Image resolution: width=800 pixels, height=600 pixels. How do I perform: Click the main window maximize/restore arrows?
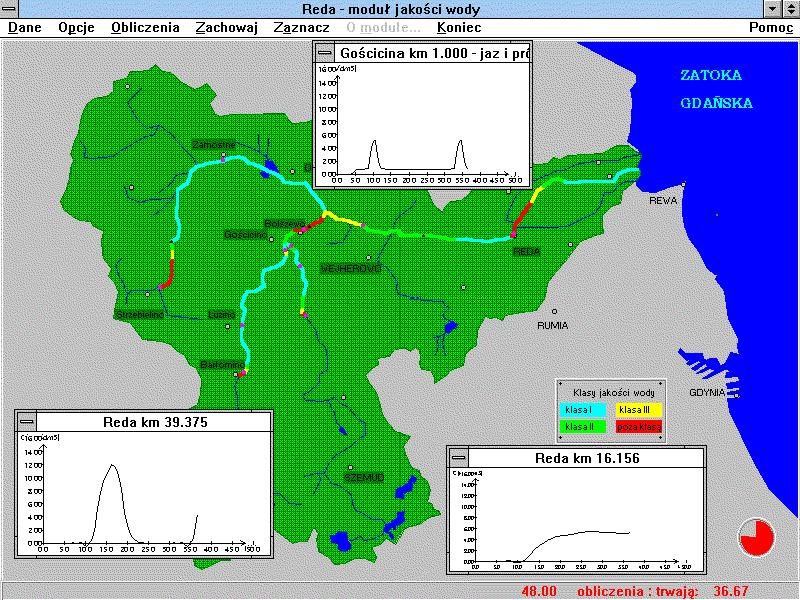pos(790,9)
